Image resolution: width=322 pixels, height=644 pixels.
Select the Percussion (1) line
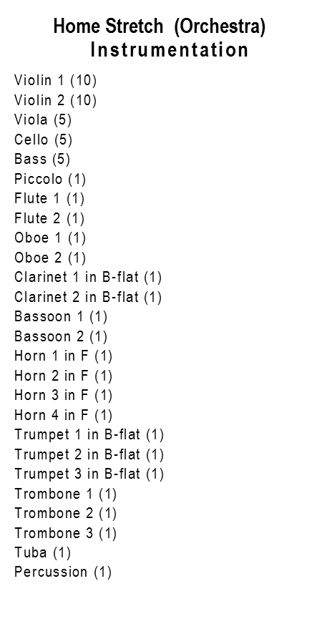coord(63,572)
